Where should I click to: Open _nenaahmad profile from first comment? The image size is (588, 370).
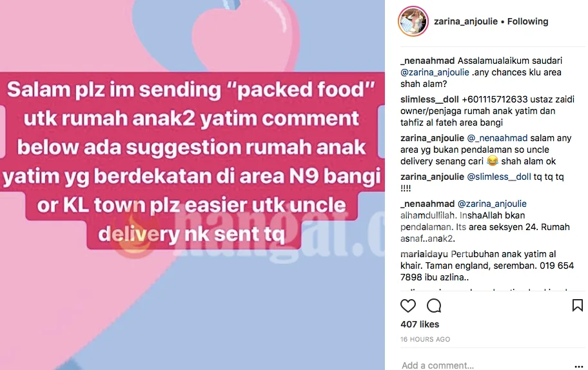pos(427,61)
